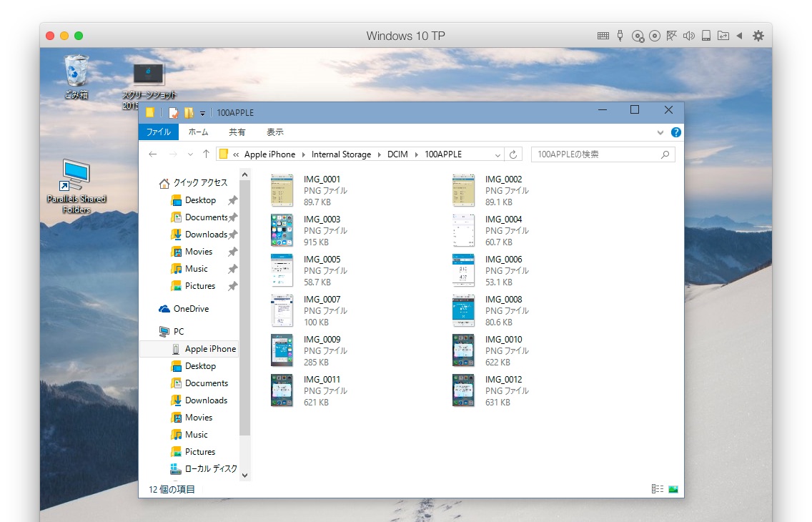Expand the ribbon with the chevron
Screen dimensions: 812x522
pos(660,132)
